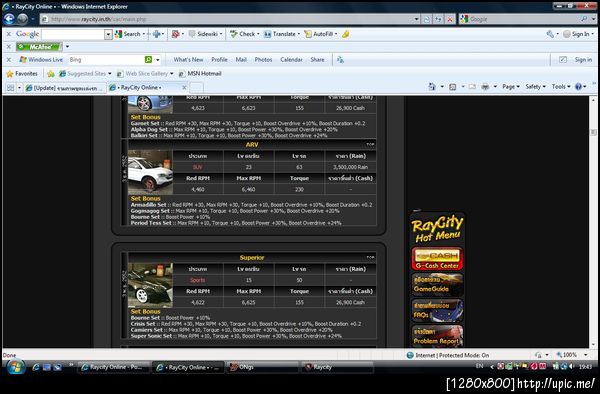Expand the Bing search options dropdown
600x394 pixels.
(x=158, y=60)
